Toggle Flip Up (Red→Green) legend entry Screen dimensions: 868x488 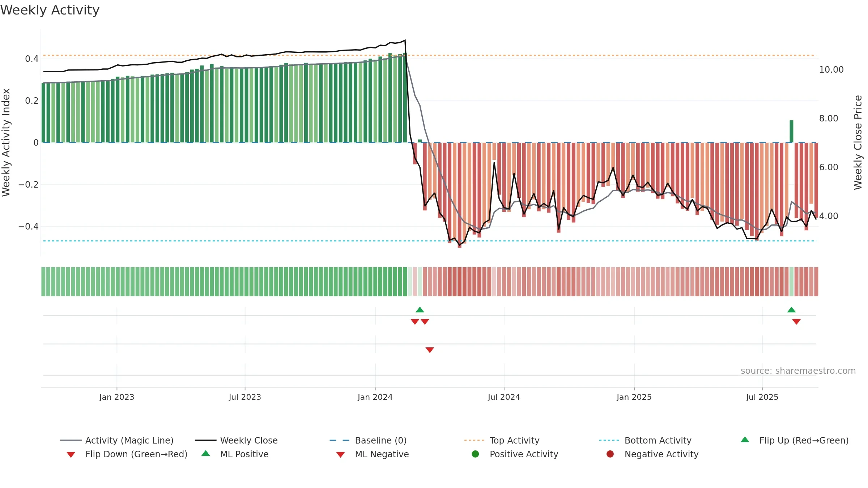(x=795, y=440)
